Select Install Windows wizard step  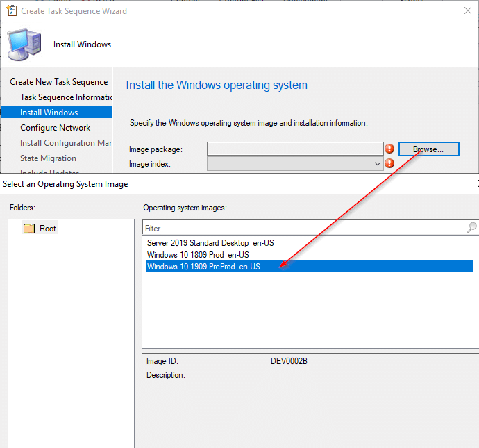click(56, 113)
